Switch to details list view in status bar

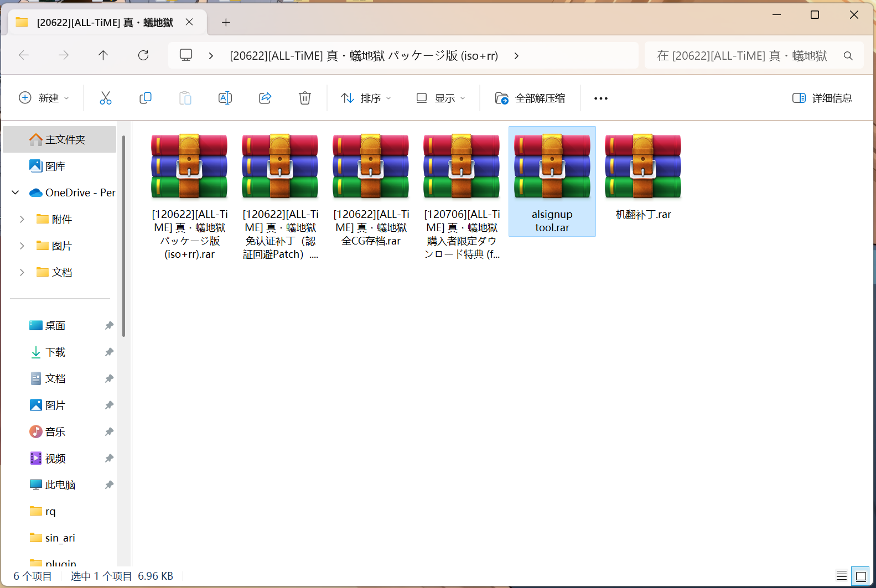(842, 576)
